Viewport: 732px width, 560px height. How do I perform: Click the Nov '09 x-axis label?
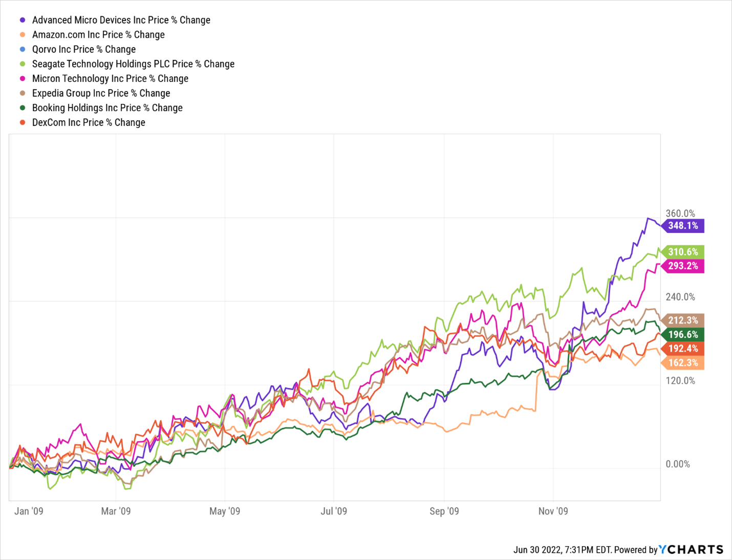(x=553, y=511)
